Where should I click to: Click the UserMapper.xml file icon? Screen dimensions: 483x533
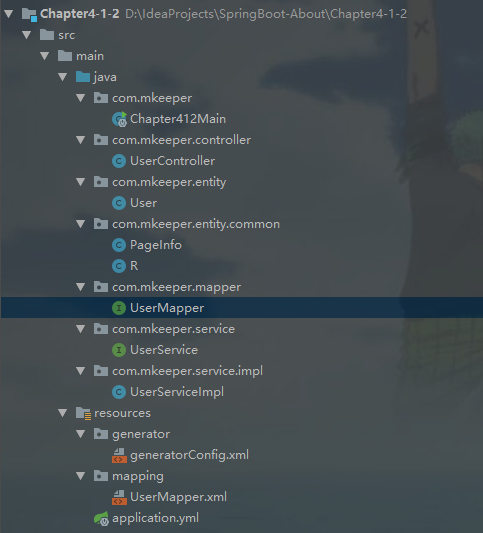pos(119,497)
